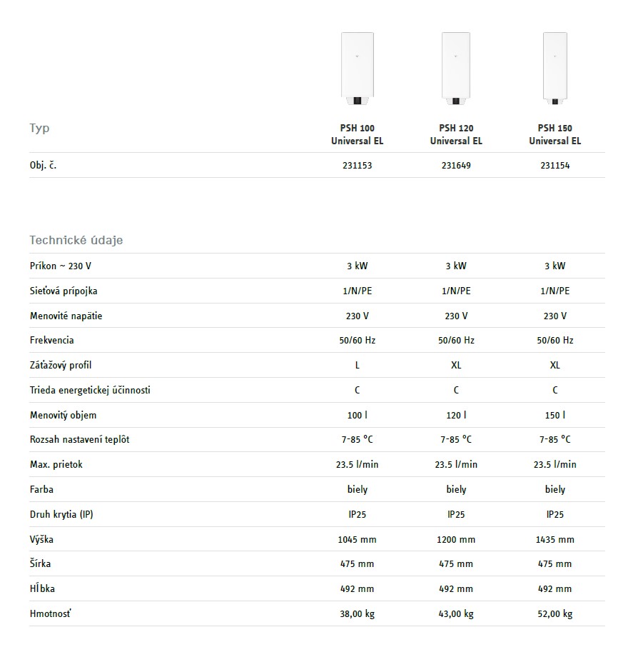Select the Trieda energetickej účinnosti row label
This screenshot has height=672, width=628.
tap(90, 390)
